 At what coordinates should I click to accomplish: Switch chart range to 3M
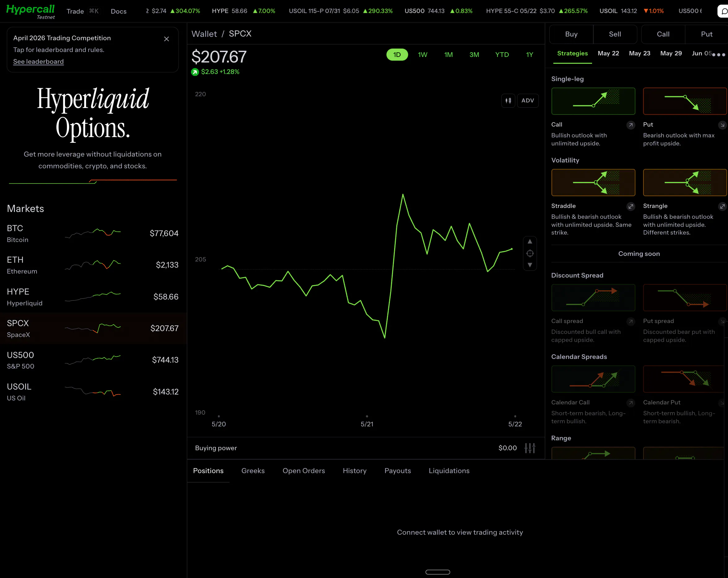(474, 55)
